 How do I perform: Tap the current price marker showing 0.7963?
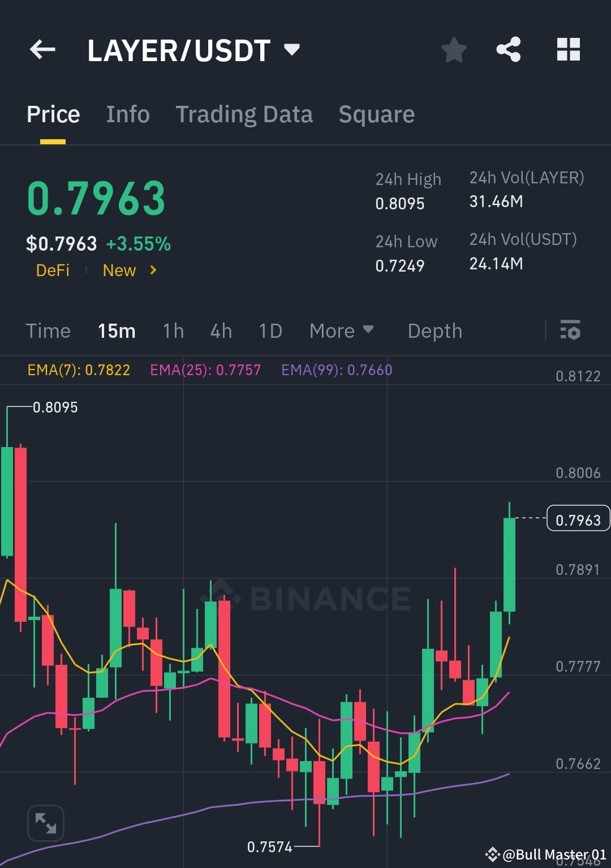click(578, 518)
